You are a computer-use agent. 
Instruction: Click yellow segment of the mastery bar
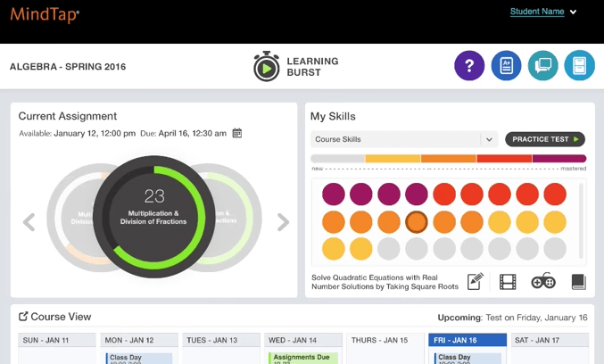tap(393, 158)
